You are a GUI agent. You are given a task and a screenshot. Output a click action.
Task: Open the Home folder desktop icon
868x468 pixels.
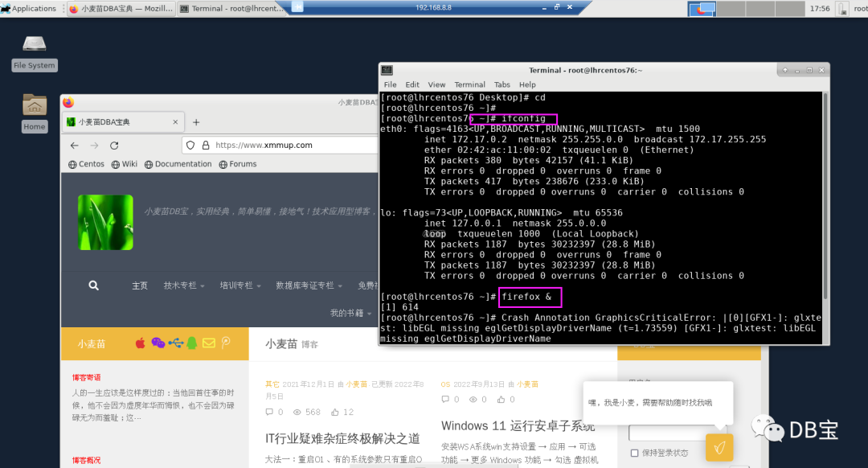point(34,113)
